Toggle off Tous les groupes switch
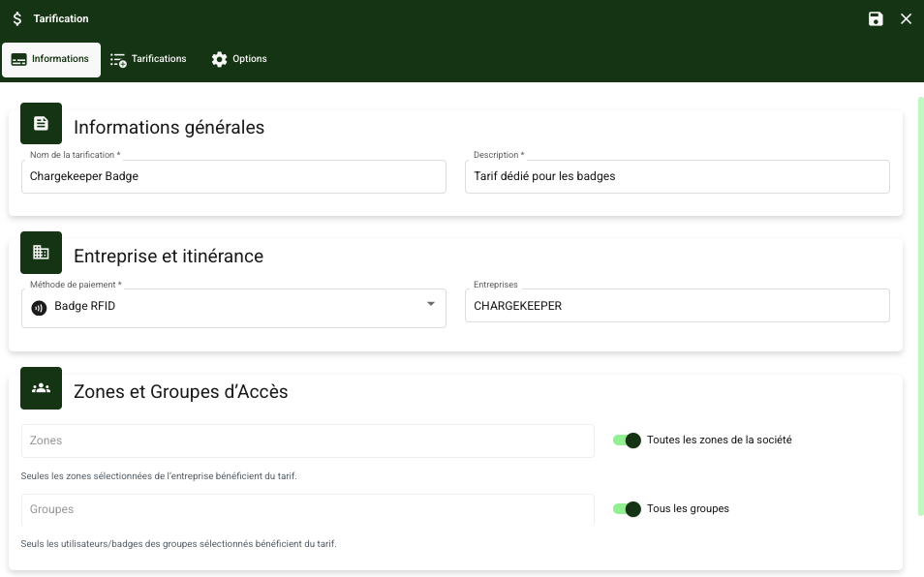This screenshot has width=924, height=577. [x=628, y=509]
